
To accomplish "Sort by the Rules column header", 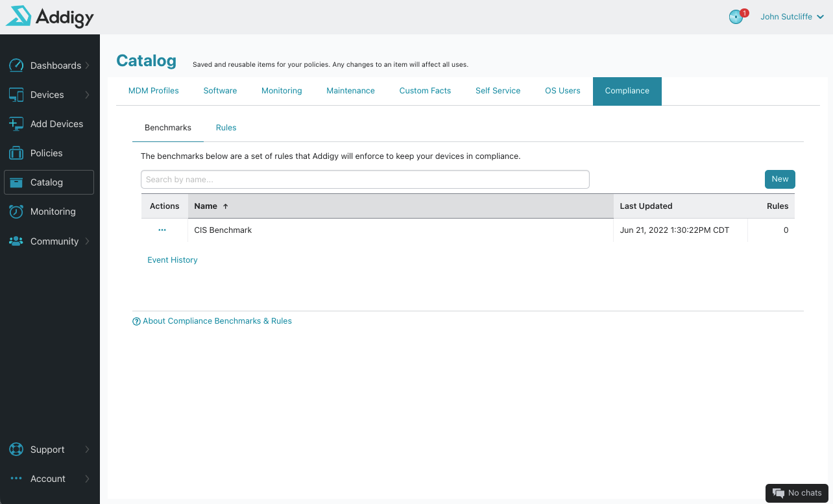I will [771, 206].
